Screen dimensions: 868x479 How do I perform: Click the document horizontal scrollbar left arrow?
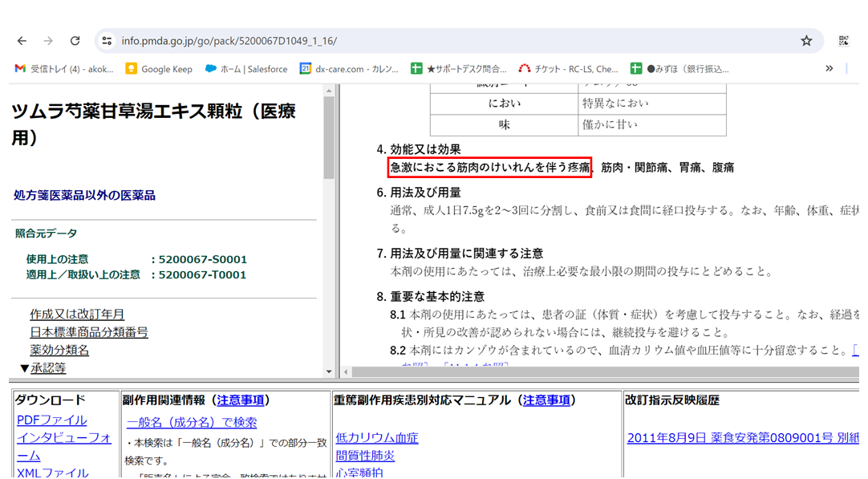346,372
